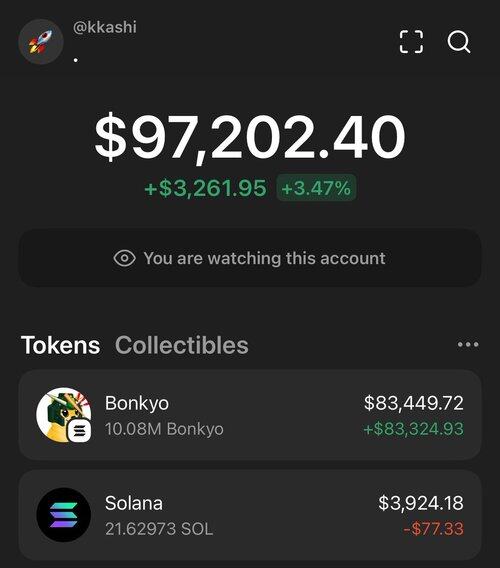Tap the +$3,261.95 gain amount
Image resolution: width=500 pixels, height=568 pixels.
click(x=205, y=188)
